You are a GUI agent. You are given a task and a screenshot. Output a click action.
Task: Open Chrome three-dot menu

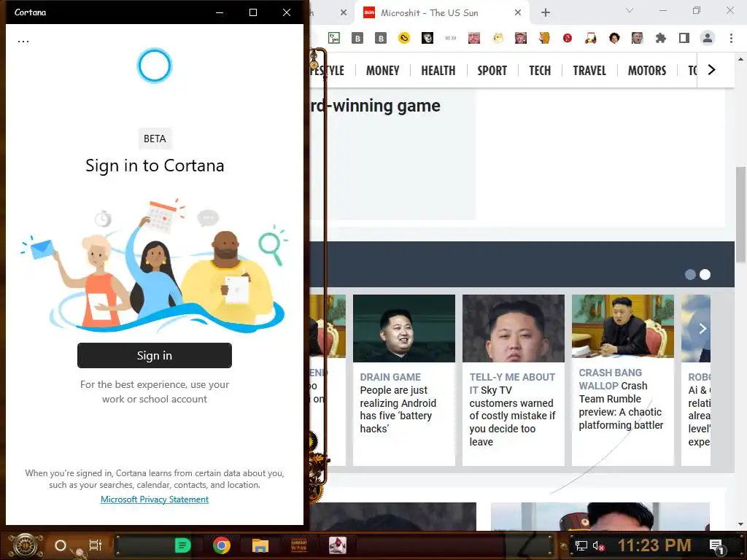click(731, 38)
